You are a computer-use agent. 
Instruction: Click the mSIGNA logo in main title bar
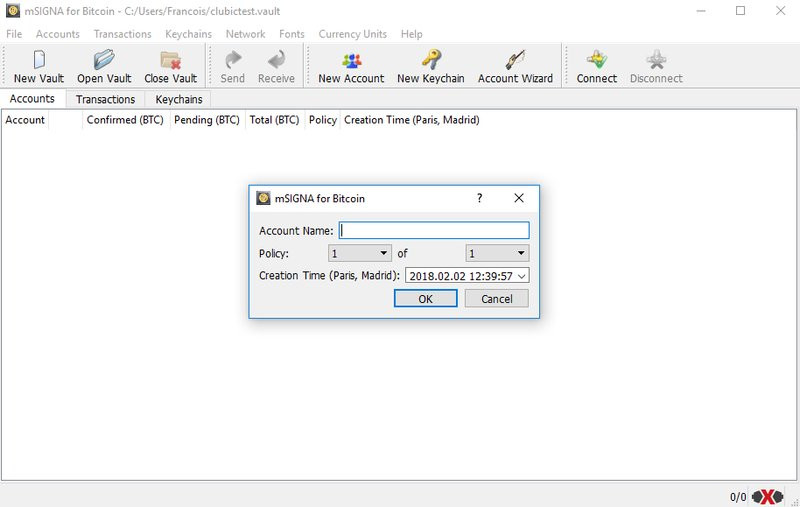click(13, 11)
